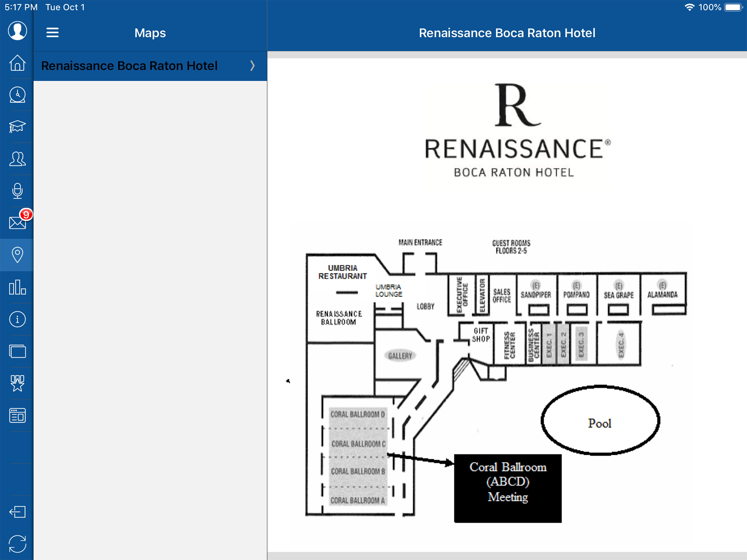Tap the logout exit arrow icon
Image resolution: width=747 pixels, height=560 pixels.
click(x=17, y=512)
